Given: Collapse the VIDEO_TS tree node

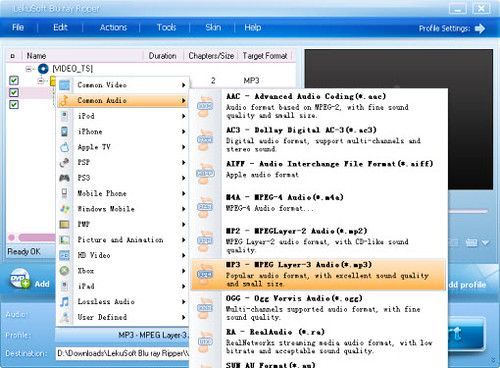Looking at the screenshot, I should [29, 69].
